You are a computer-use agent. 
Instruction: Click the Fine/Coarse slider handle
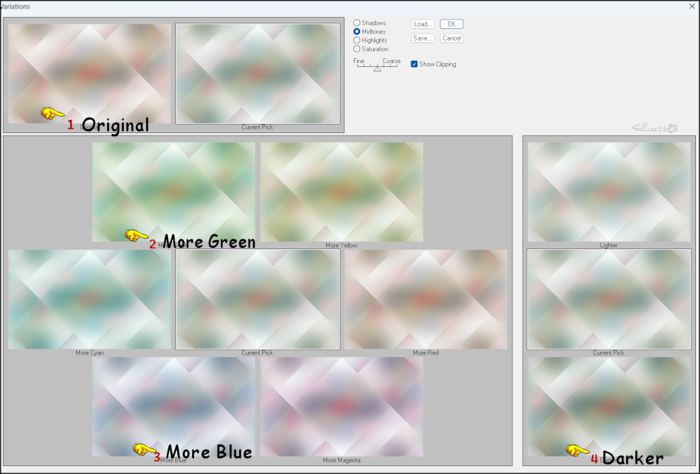(377, 69)
